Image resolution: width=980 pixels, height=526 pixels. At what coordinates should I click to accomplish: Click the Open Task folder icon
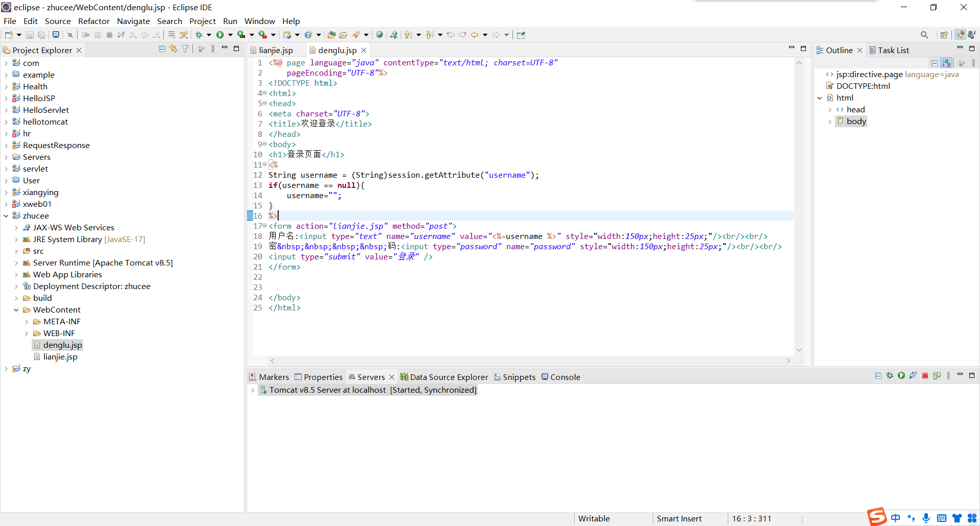point(343,35)
